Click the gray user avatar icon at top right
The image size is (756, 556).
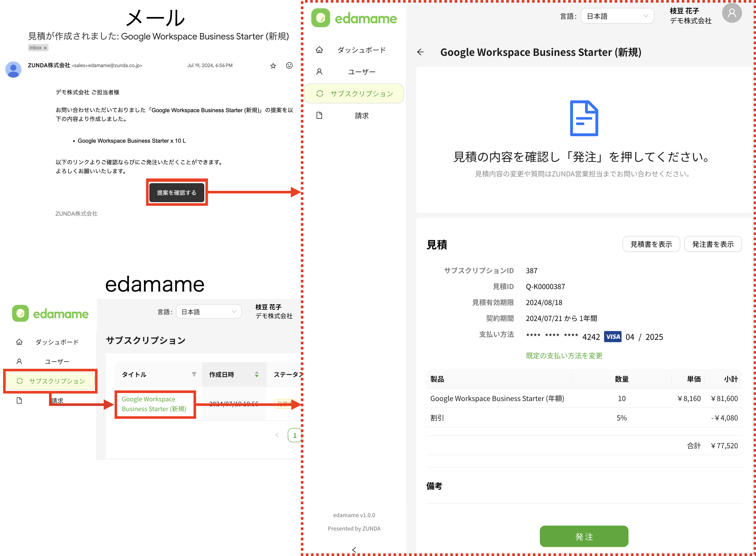(731, 13)
